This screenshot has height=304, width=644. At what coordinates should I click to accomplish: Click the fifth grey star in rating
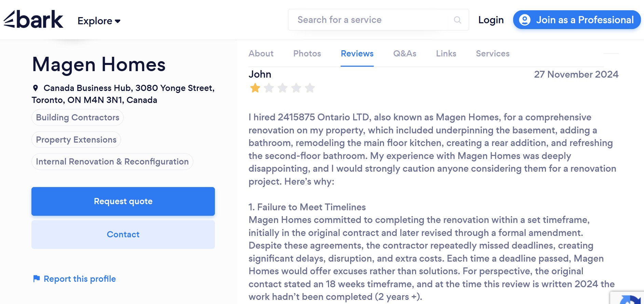(x=310, y=88)
